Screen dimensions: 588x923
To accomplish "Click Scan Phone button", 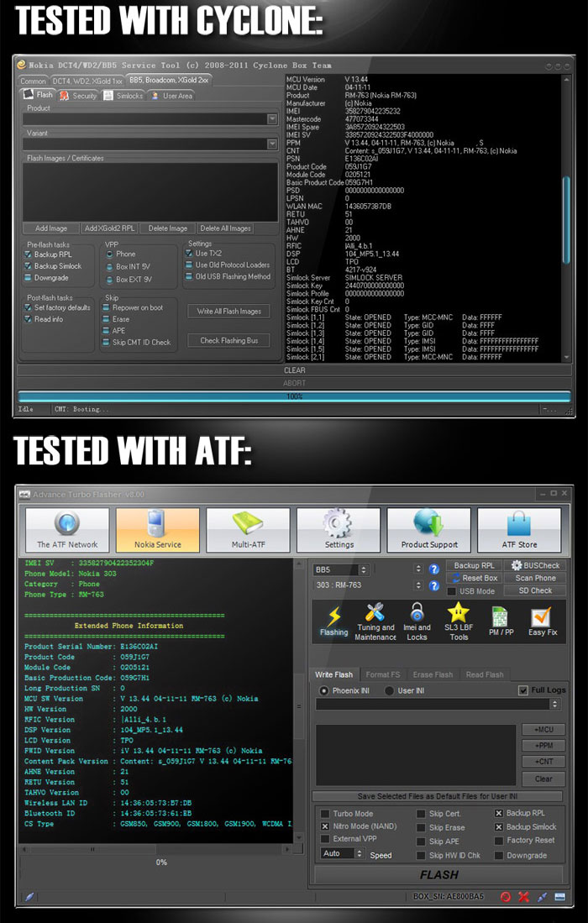I will tap(536, 578).
